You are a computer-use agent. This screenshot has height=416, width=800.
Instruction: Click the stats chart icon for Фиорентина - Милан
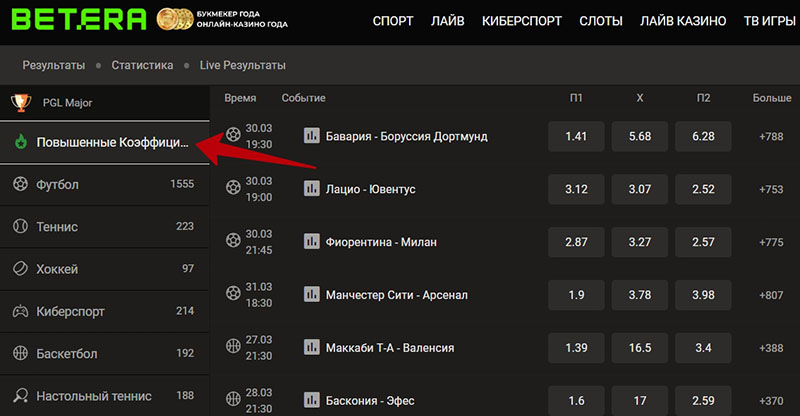pyautogui.click(x=311, y=242)
